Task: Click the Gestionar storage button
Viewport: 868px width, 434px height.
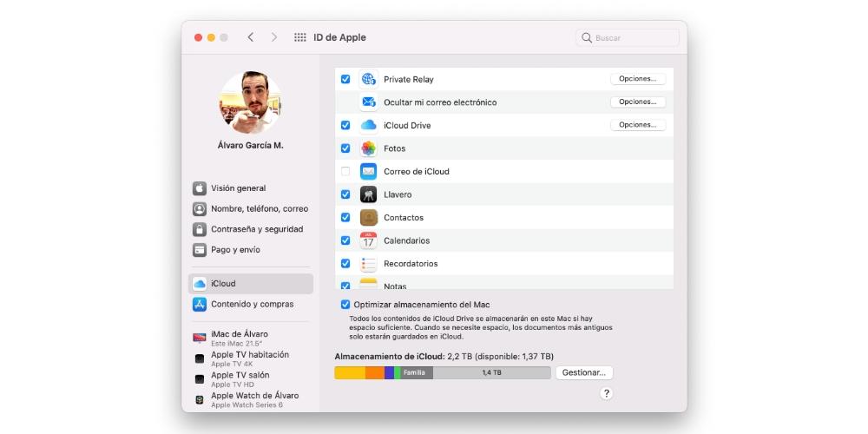Action: (x=584, y=372)
